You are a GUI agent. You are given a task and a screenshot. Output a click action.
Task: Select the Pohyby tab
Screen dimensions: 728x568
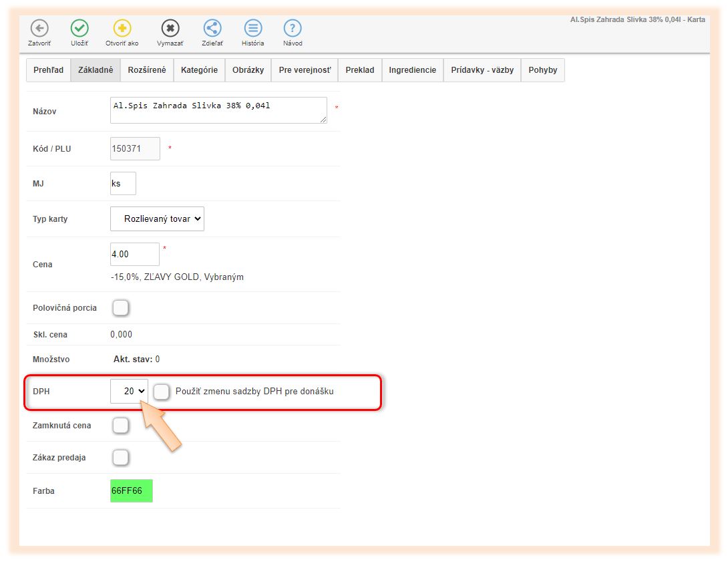(542, 70)
